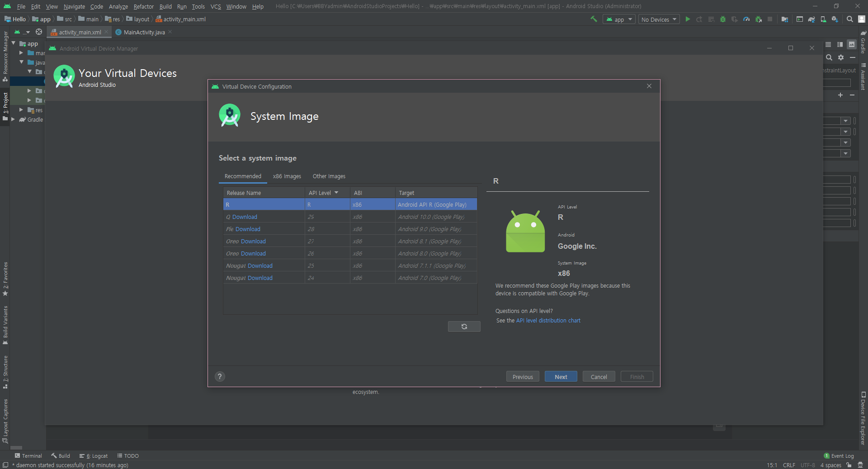Switch to MainActivity.java editor tab
The image size is (868, 469).
tap(144, 32)
